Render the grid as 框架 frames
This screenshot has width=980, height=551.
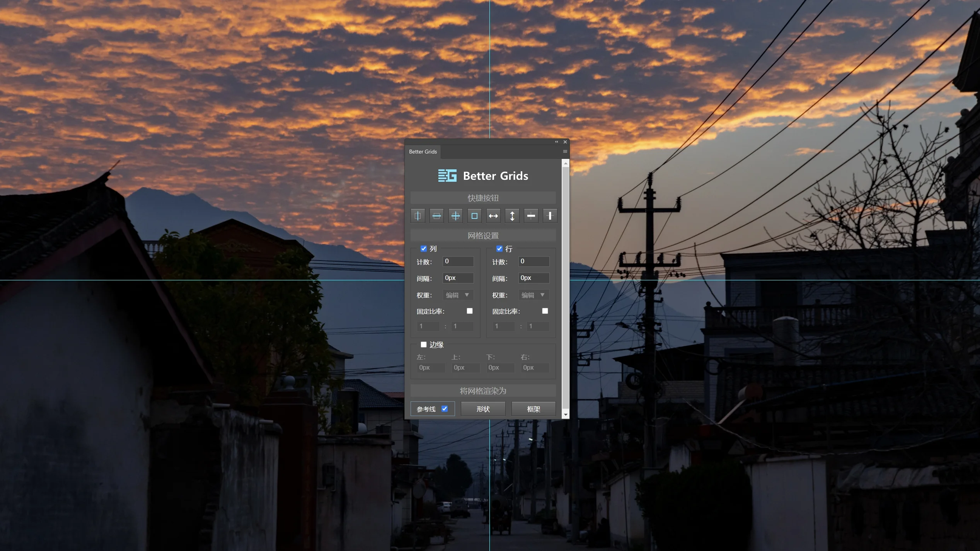[x=533, y=409]
